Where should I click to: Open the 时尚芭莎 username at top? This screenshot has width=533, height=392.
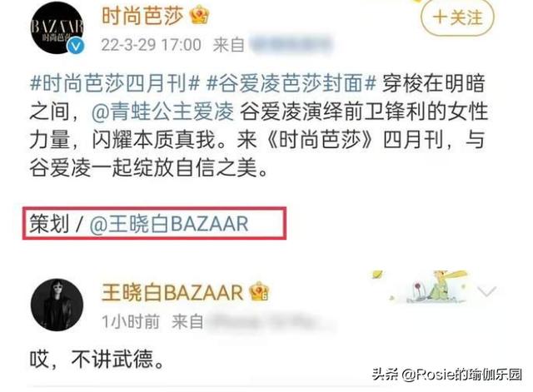142,16
